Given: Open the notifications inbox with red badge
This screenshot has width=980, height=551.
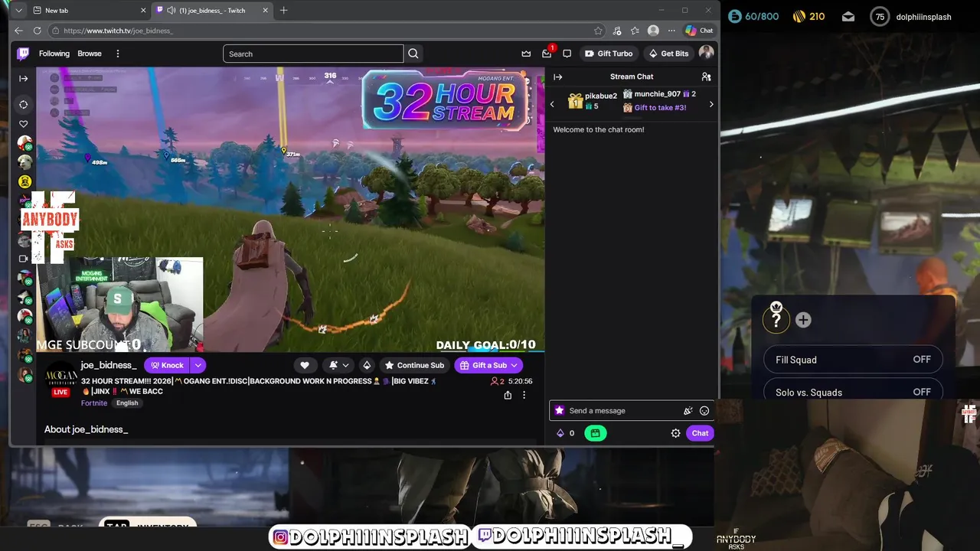Looking at the screenshot, I should (x=547, y=54).
